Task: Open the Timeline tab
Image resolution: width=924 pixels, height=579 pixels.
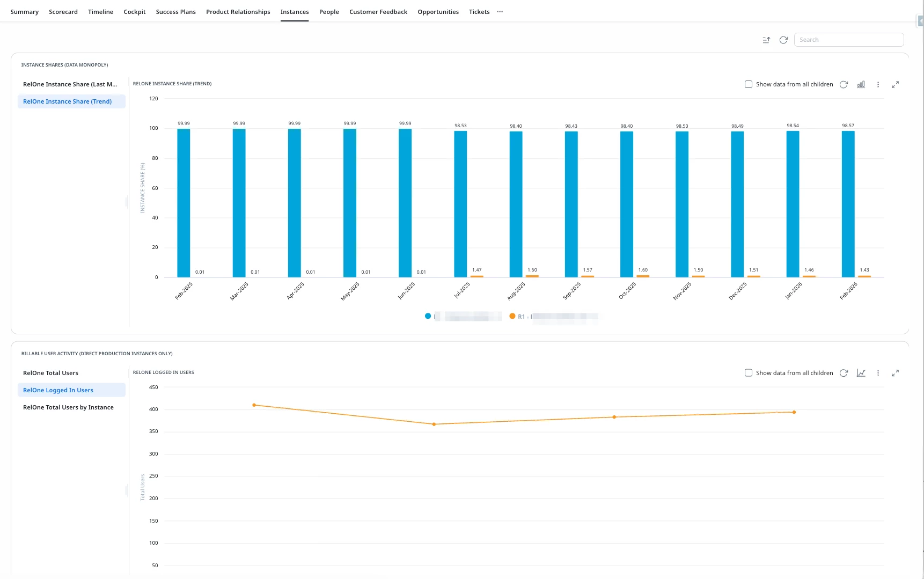Action: [x=100, y=12]
